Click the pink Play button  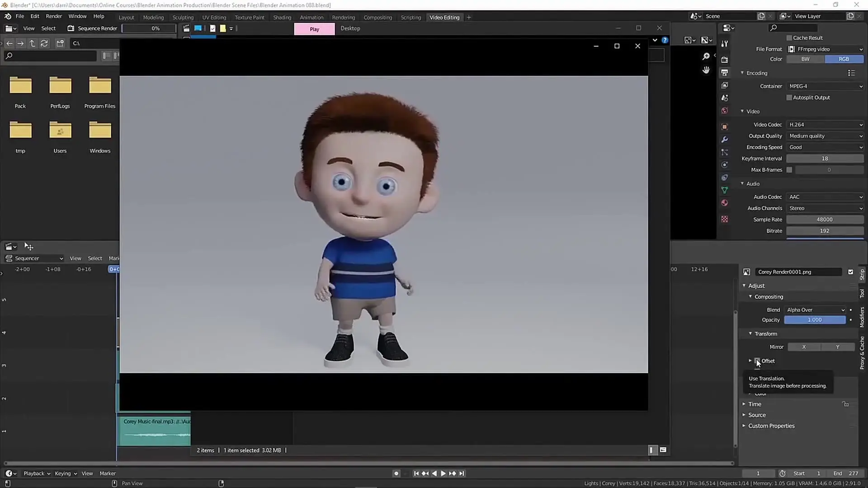pos(314,29)
